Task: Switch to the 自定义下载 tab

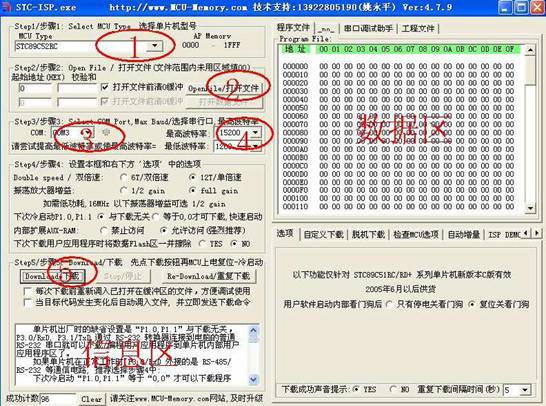Action: (x=323, y=234)
